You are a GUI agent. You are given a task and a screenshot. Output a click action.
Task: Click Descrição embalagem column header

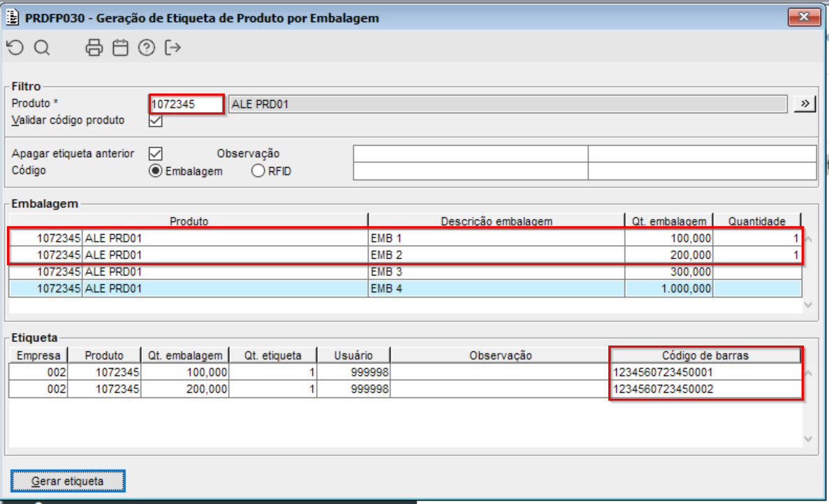(497, 221)
